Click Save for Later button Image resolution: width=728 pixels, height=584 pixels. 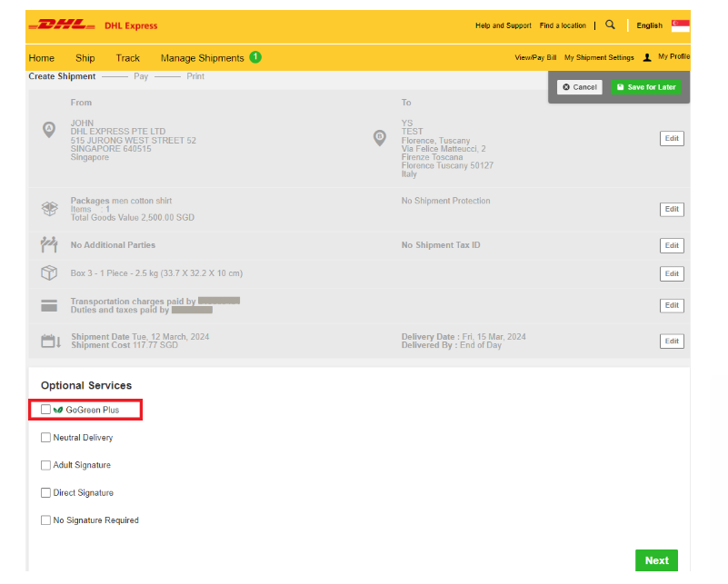pos(646,87)
